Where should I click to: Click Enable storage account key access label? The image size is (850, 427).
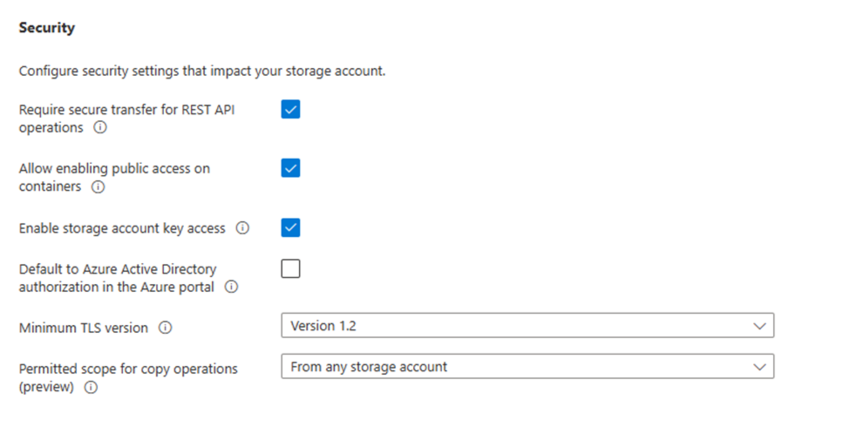[x=122, y=229]
